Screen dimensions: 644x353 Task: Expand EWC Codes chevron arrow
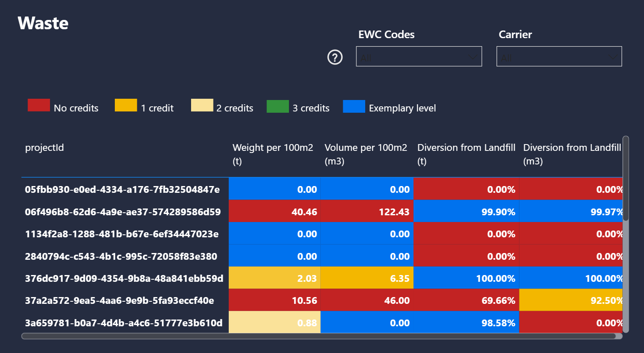pyautogui.click(x=473, y=57)
